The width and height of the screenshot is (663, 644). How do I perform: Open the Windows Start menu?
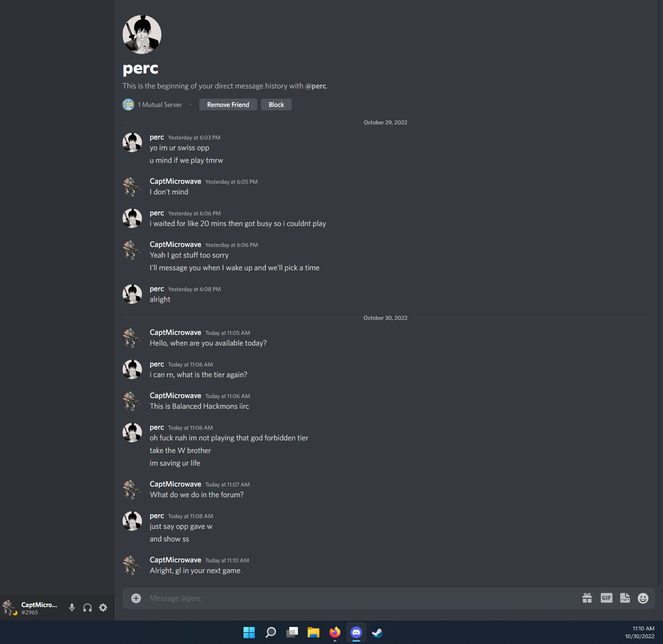click(249, 632)
